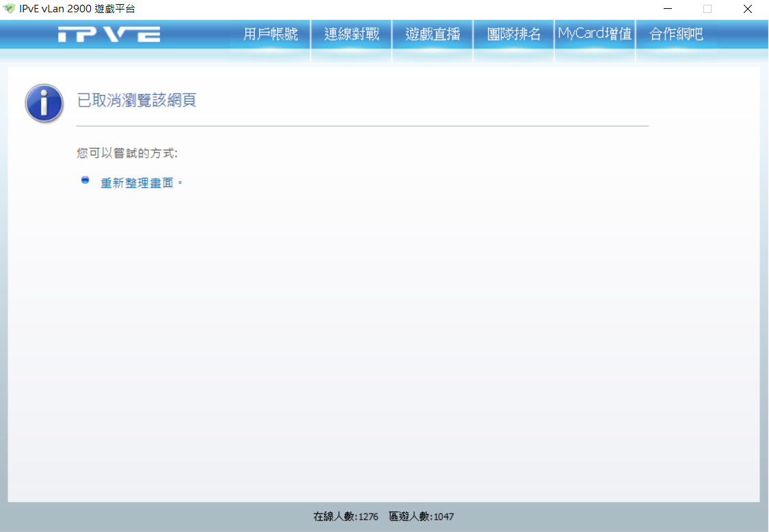The height and width of the screenshot is (532, 769).
Task: Click the 在線人數:1276 status text
Action: [346, 516]
